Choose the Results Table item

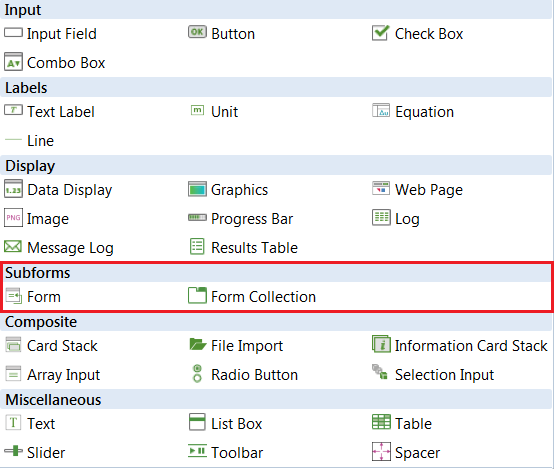244,247
